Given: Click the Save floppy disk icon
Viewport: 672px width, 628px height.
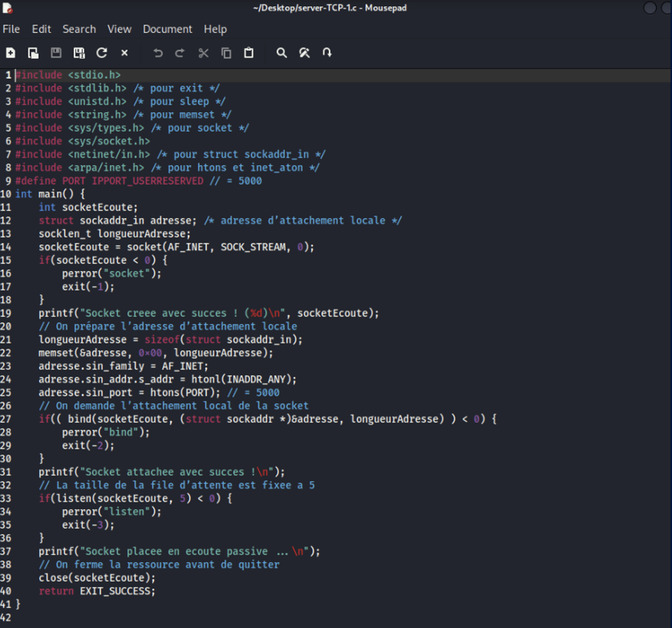Looking at the screenshot, I should 56,53.
